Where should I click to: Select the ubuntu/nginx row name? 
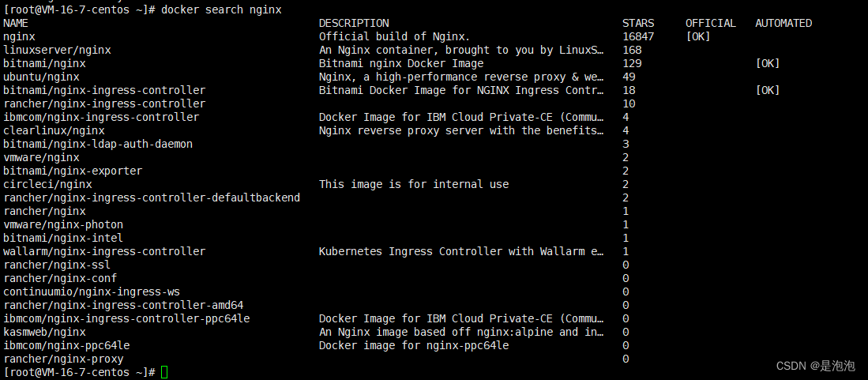(x=41, y=77)
